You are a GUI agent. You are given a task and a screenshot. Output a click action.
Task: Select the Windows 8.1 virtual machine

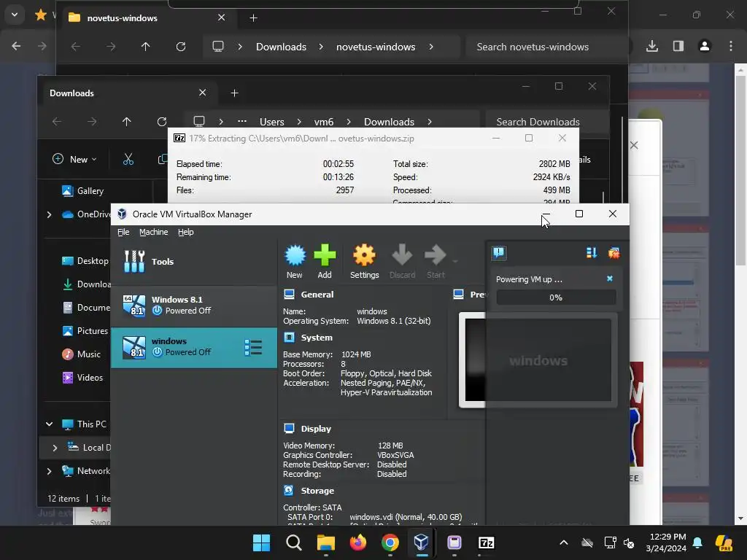[194, 306]
